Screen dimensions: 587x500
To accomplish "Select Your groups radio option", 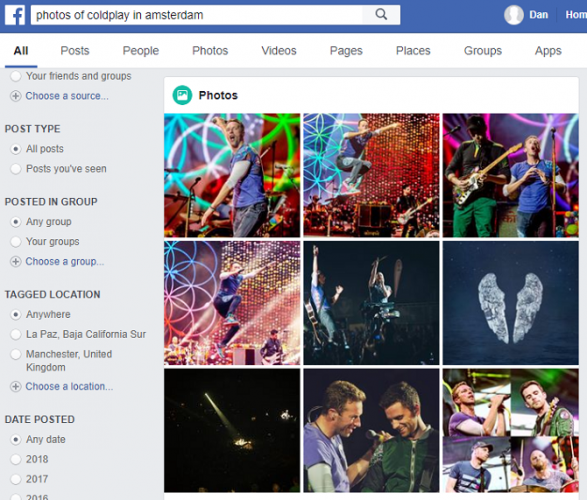I will 16,242.
